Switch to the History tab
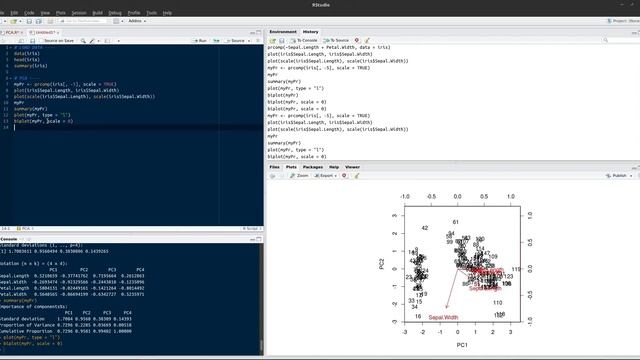640x360 pixels. pyautogui.click(x=310, y=32)
